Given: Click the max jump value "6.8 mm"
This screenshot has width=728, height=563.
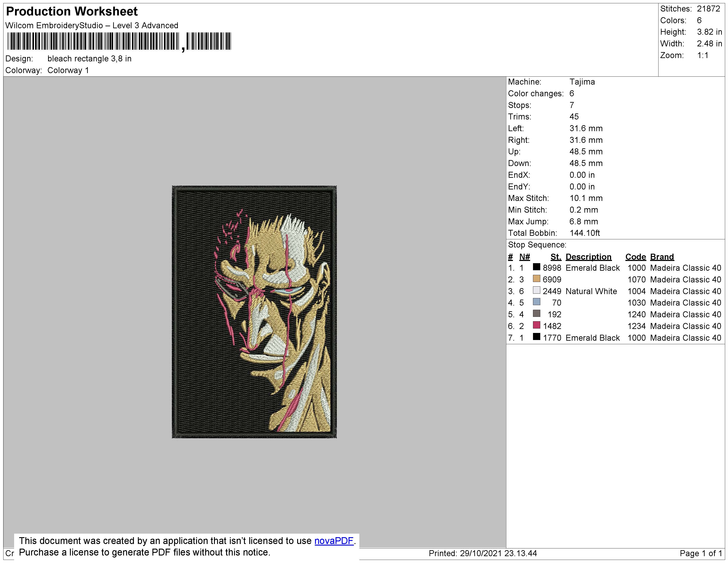Looking at the screenshot, I should pos(584,221).
